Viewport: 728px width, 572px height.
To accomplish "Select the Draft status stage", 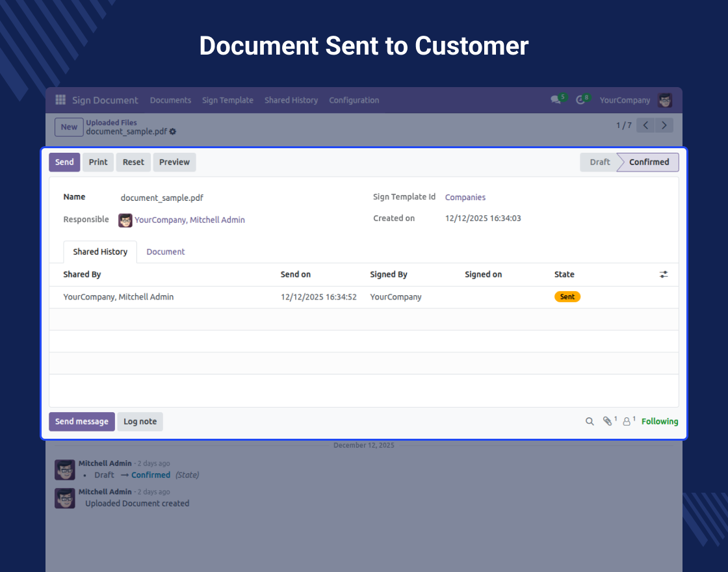I will pos(599,162).
